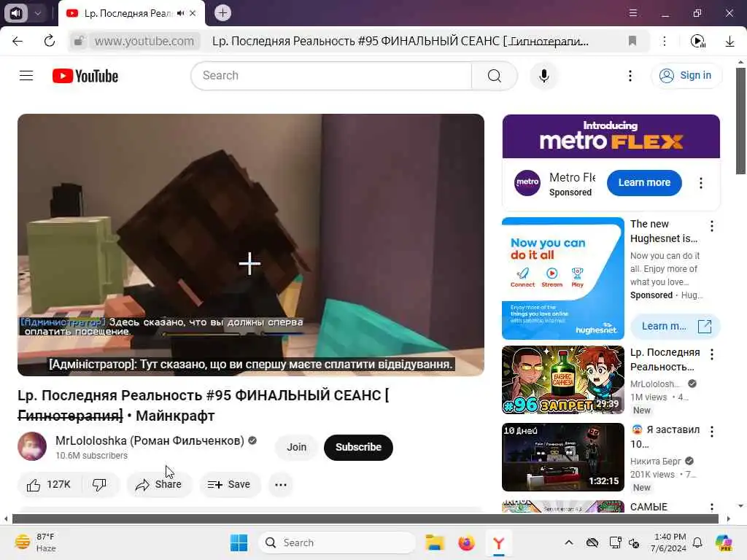Open the browser media playback control icon
This screenshot has width=747, height=560.
point(698,42)
